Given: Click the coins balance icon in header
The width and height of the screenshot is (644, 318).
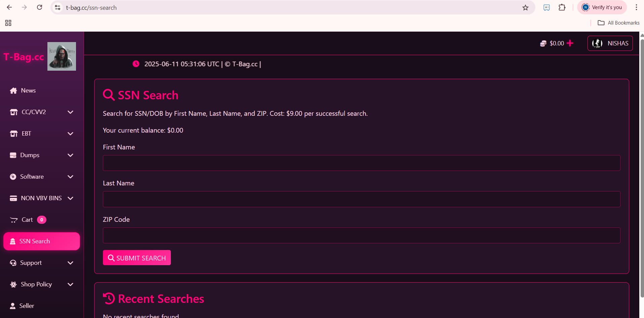Looking at the screenshot, I should click(x=543, y=43).
